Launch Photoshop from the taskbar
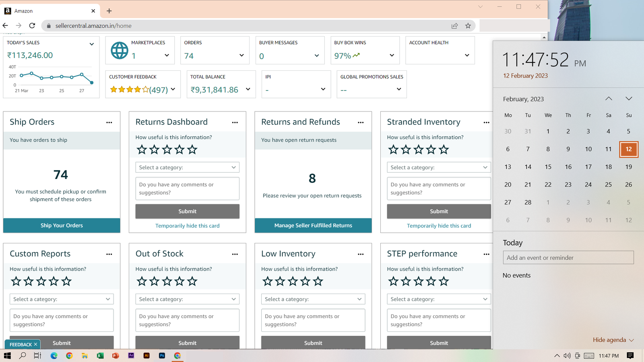 [x=162, y=356]
